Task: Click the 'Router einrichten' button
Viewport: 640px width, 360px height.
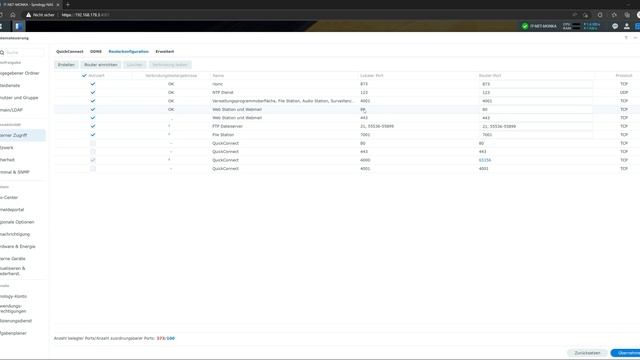Action: (x=101, y=64)
